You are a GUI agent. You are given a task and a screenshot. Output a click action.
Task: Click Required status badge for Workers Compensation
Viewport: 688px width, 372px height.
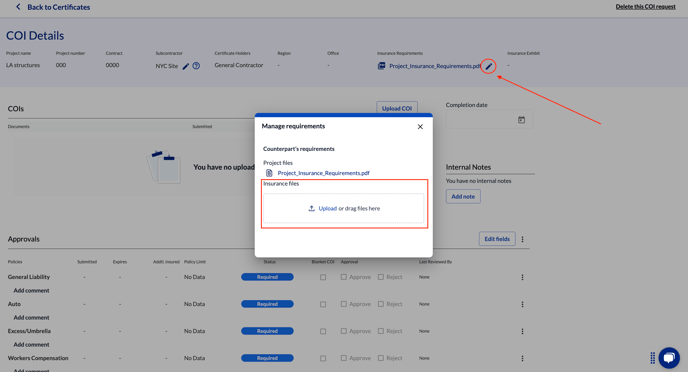(x=267, y=358)
